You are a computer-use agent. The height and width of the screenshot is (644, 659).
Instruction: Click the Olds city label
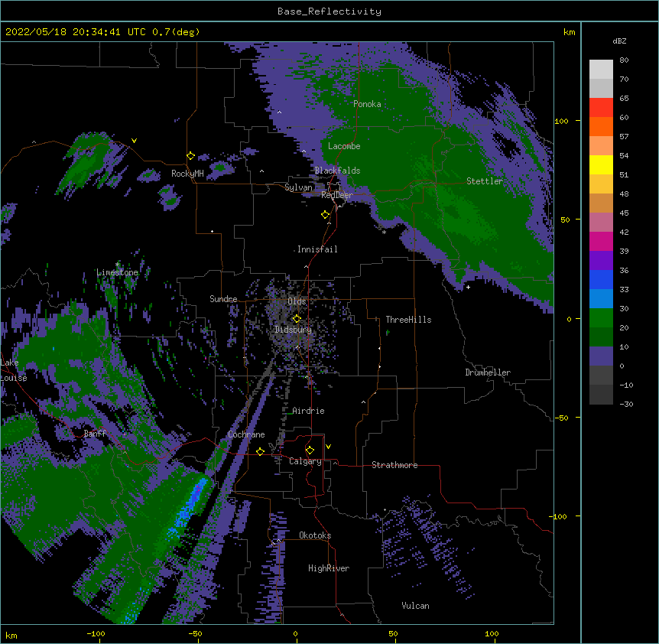point(297,301)
